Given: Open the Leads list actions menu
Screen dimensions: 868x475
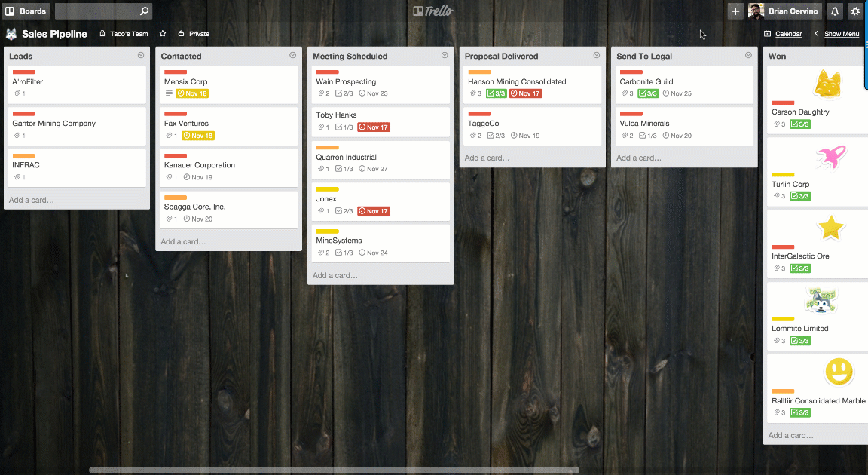Looking at the screenshot, I should 141,55.
